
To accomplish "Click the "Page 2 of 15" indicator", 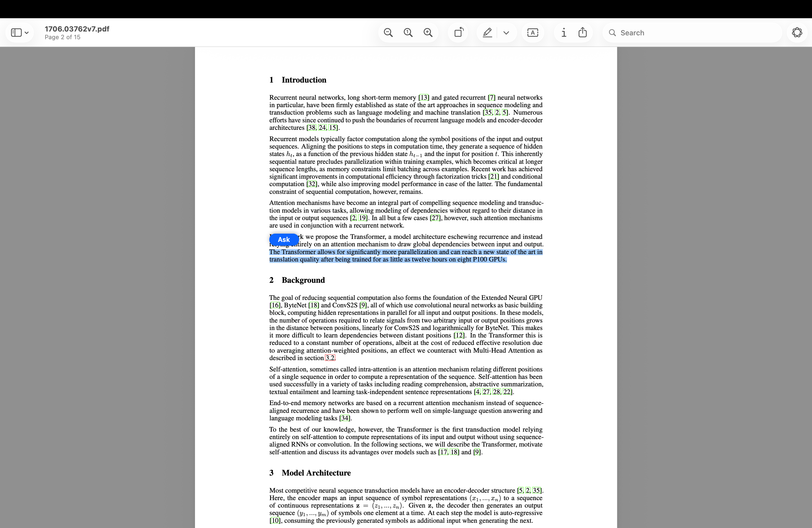I will pyautogui.click(x=62, y=37).
